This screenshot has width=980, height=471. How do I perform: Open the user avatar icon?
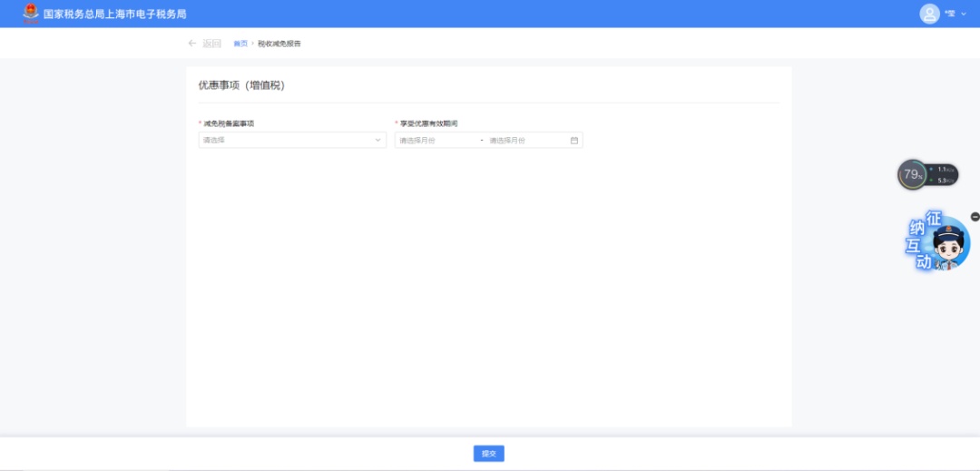pos(929,14)
